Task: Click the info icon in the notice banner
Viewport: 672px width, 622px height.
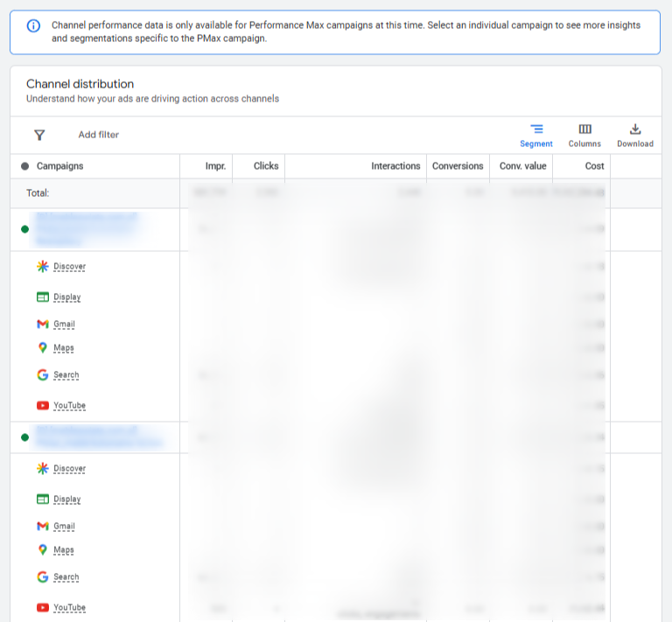Action: click(x=33, y=25)
